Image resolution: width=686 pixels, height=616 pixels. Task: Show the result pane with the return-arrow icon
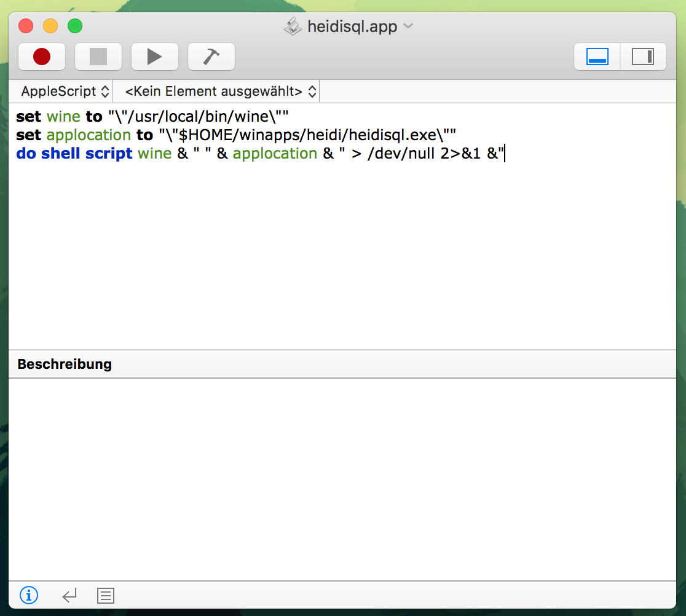point(68,595)
